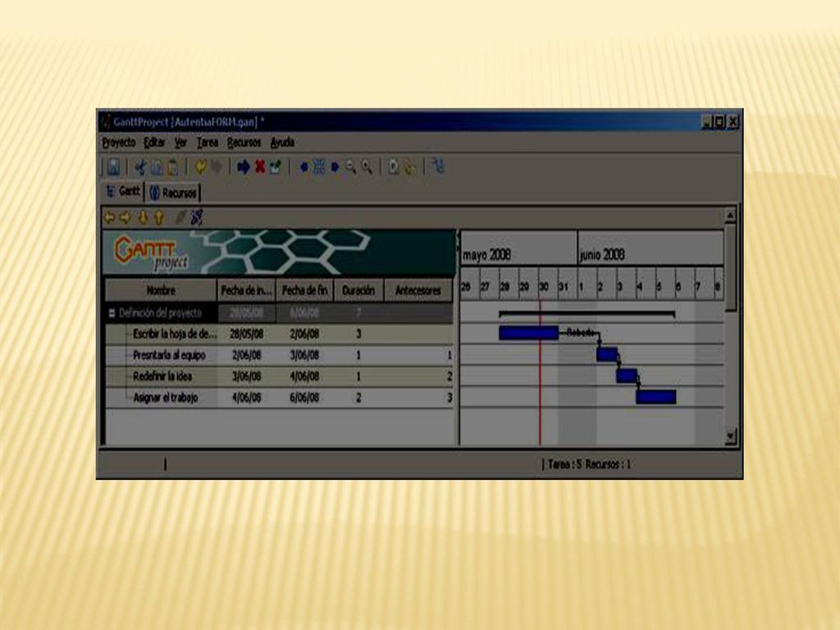Click the Duración column header
The image size is (840, 630).
coord(358,290)
